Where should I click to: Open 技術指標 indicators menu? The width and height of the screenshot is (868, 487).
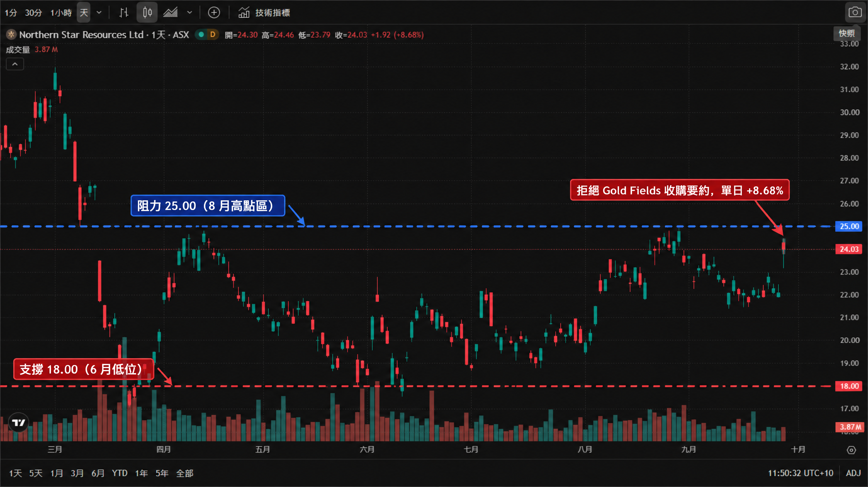click(x=264, y=13)
